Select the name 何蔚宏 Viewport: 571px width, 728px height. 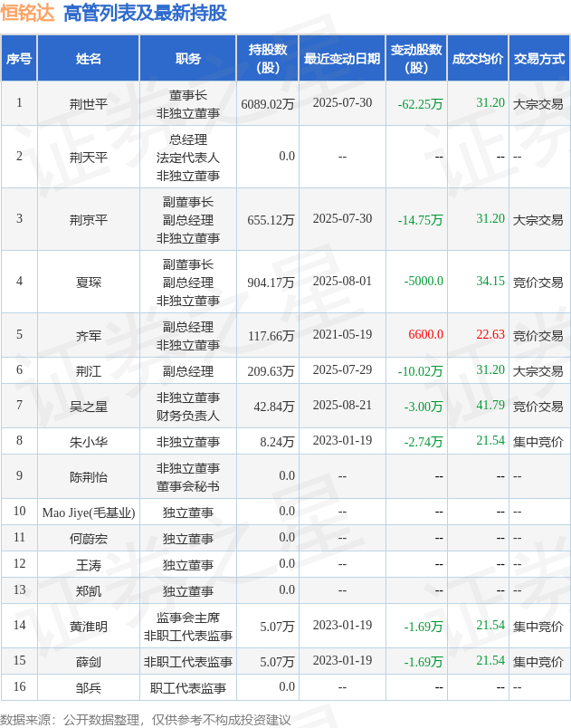pos(88,539)
